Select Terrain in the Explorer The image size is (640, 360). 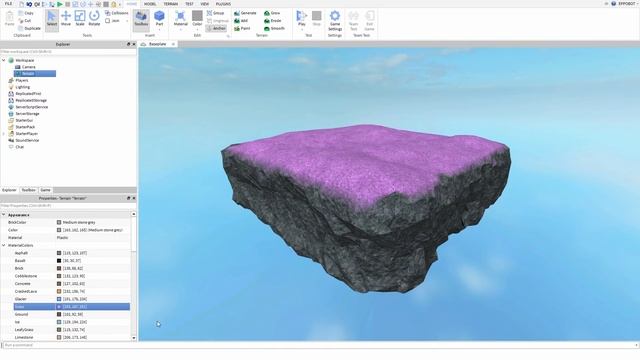point(35,73)
